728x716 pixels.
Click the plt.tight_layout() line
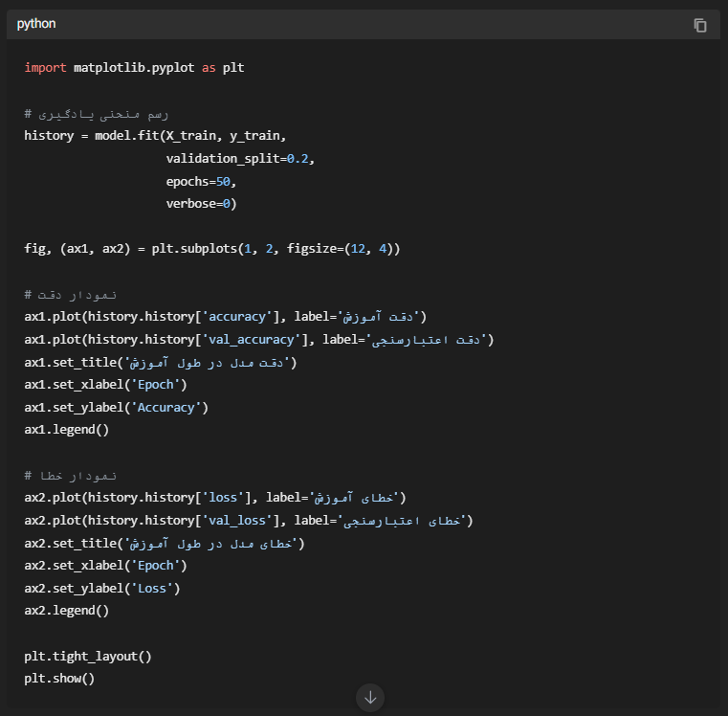tap(88, 656)
